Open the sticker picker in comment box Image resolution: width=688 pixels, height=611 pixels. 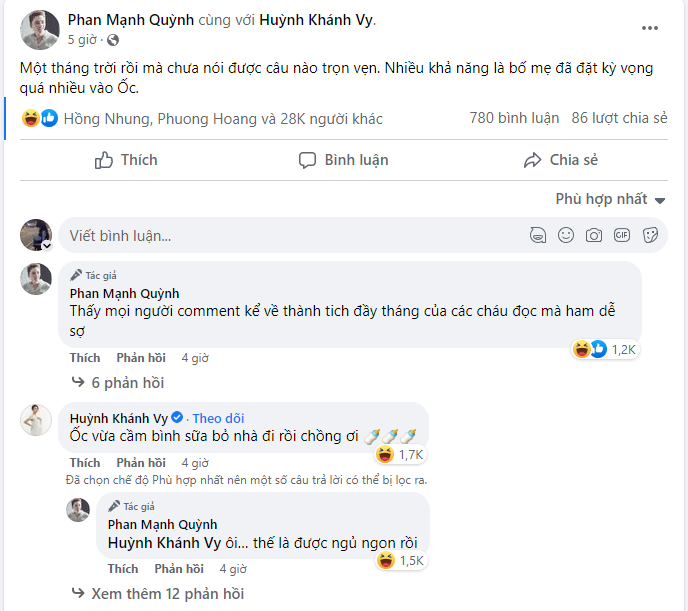pyautogui.click(x=650, y=236)
